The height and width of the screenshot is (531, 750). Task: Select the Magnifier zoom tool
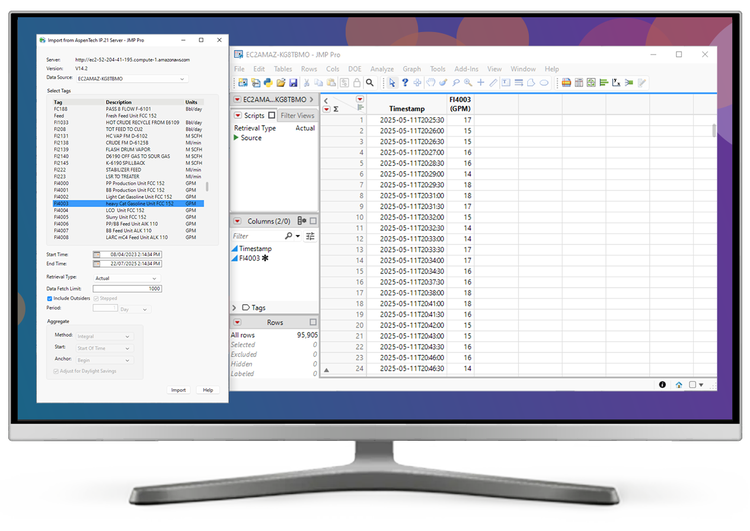point(468,83)
